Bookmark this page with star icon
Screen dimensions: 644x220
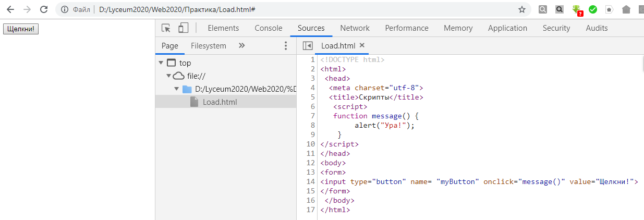(521, 9)
